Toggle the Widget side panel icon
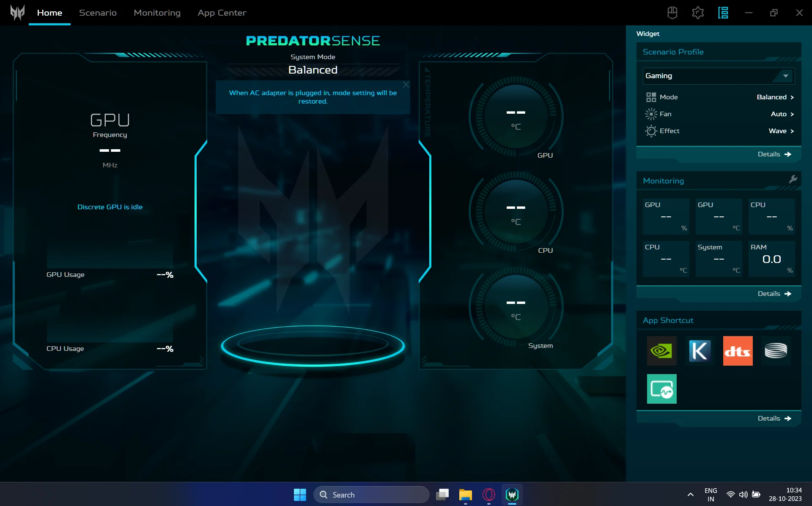The height and width of the screenshot is (506, 812). pyautogui.click(x=723, y=13)
